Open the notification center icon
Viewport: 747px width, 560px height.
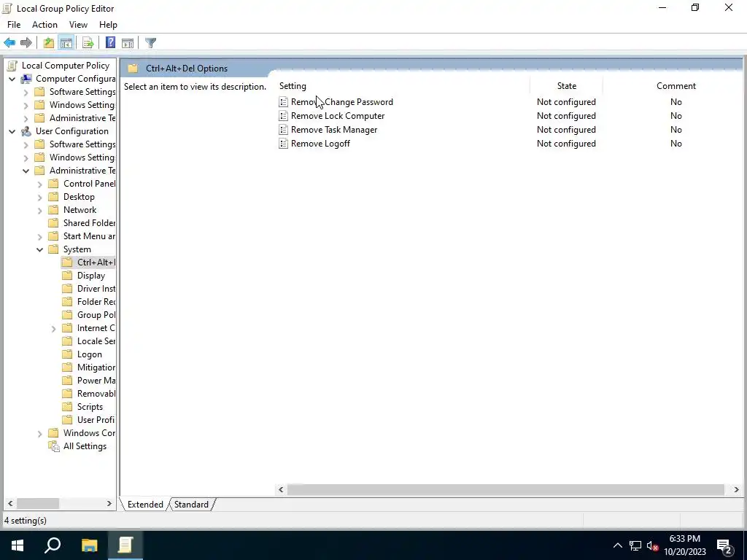[724, 545]
